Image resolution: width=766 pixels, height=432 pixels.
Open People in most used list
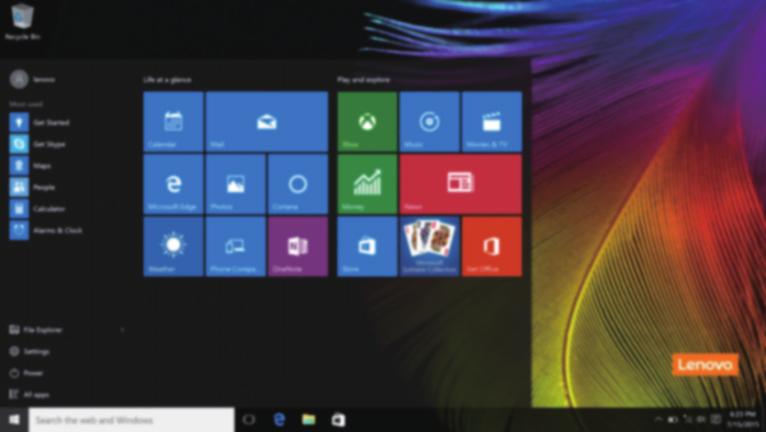[66, 187]
